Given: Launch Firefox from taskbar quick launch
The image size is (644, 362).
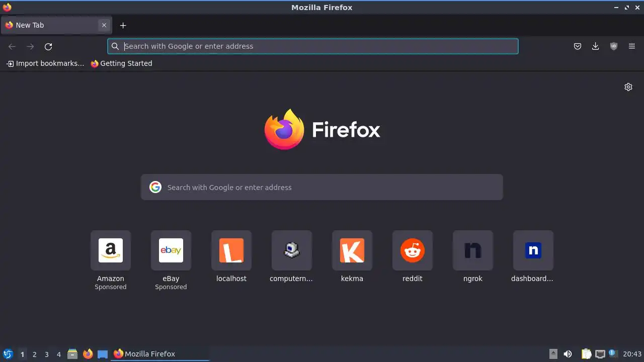Looking at the screenshot, I should 88,354.
